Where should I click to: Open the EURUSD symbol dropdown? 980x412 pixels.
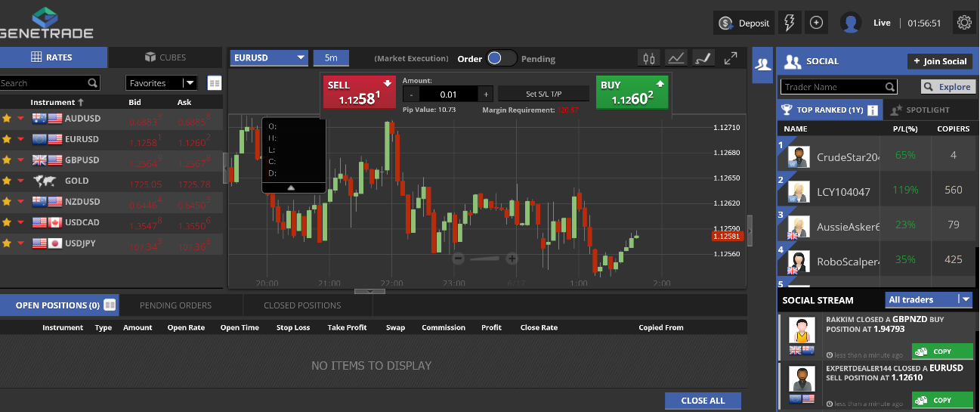tap(269, 57)
